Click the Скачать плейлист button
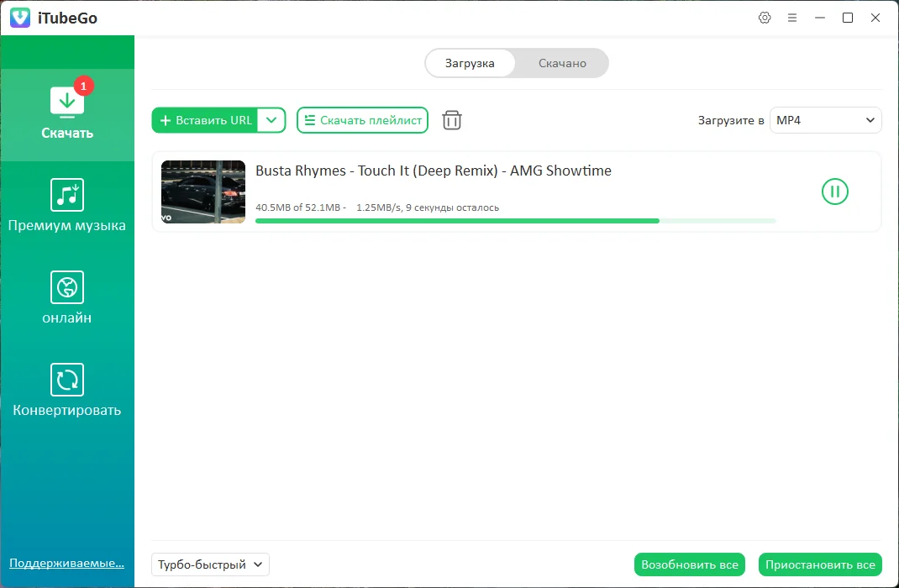Screen dimensions: 899x588 (362, 120)
